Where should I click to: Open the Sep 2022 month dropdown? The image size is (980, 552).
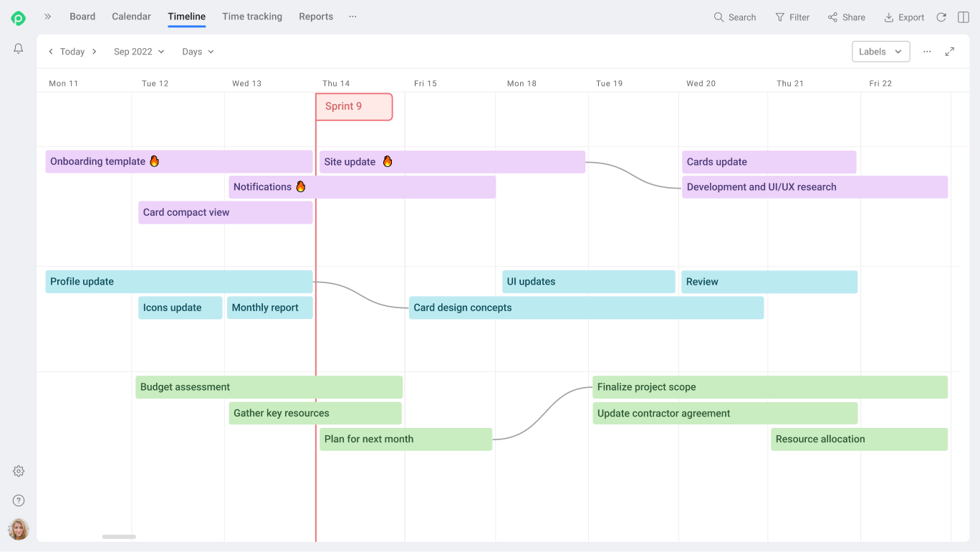[139, 52]
